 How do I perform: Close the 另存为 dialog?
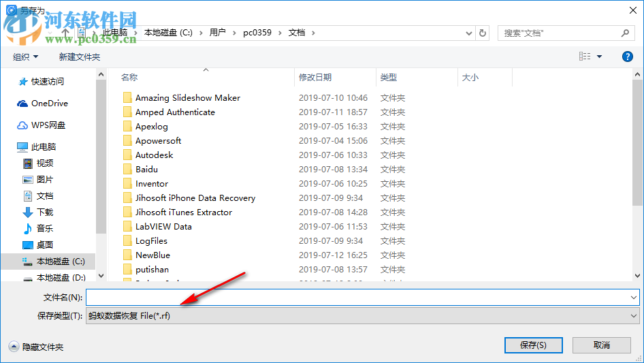click(633, 10)
